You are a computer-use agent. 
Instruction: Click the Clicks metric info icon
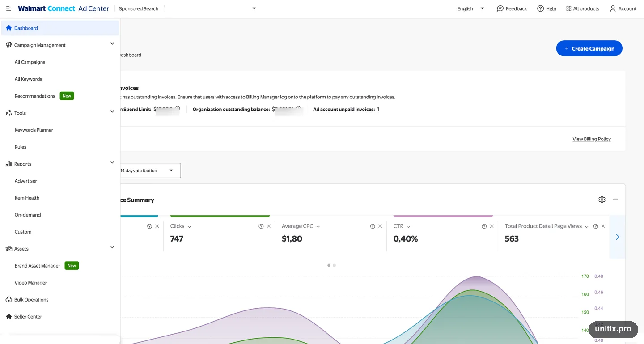261,226
